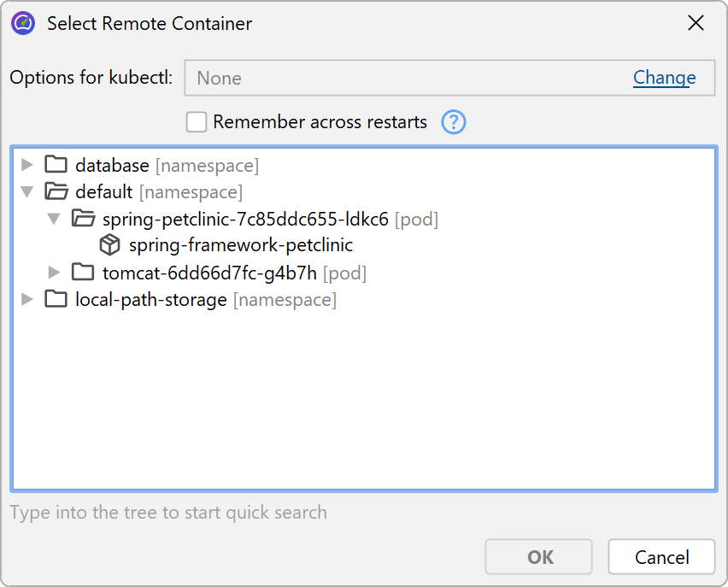Click the local-path-storage folder icon
Image resolution: width=728 pixels, height=587 pixels.
(x=56, y=300)
